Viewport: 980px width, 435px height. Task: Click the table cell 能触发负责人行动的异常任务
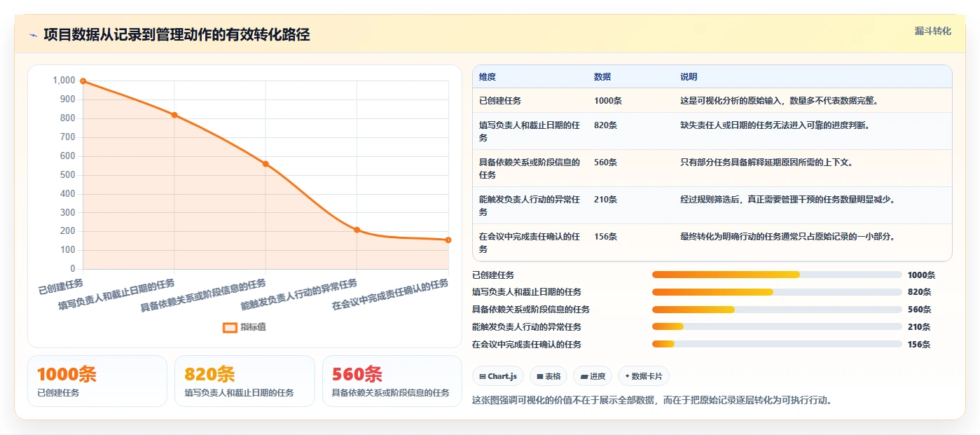pos(530,205)
